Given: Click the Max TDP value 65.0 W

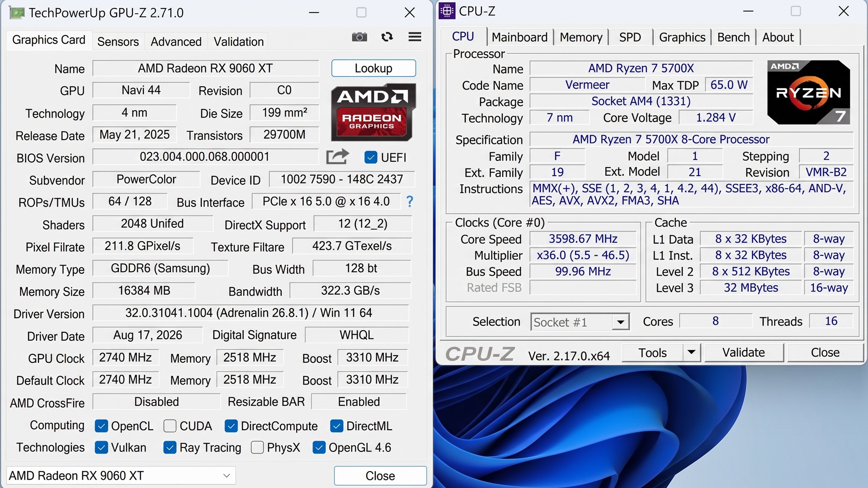Looking at the screenshot, I should click(729, 84).
